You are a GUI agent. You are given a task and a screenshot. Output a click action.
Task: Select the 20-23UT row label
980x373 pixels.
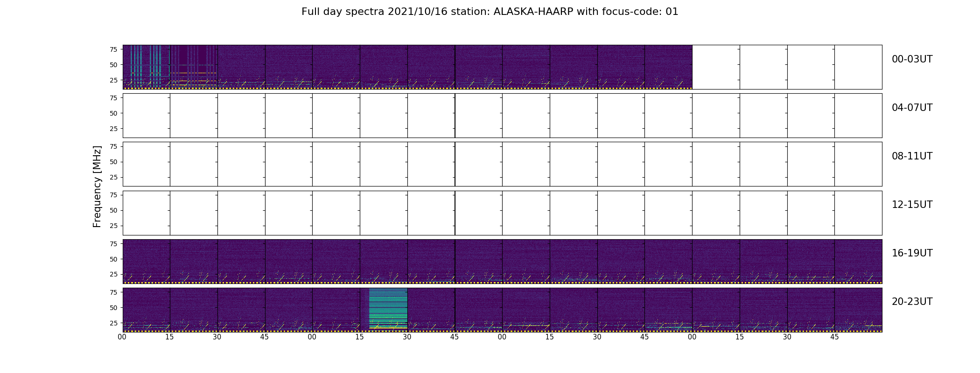912,302
